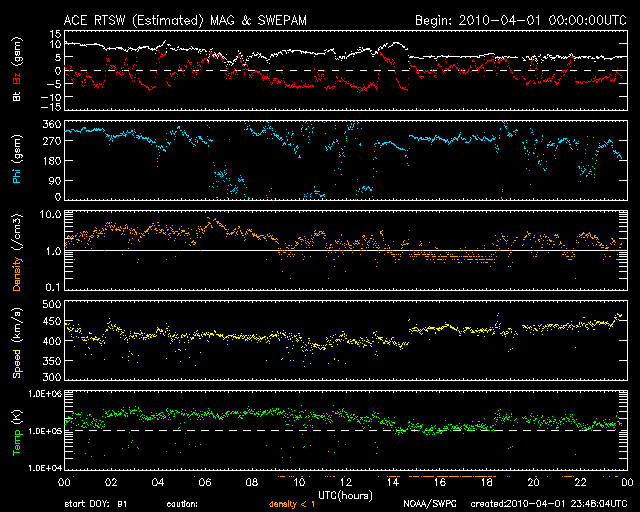Select the 12 hour tick on time axis
Viewport: 640px width, 512px height.
pos(345,482)
